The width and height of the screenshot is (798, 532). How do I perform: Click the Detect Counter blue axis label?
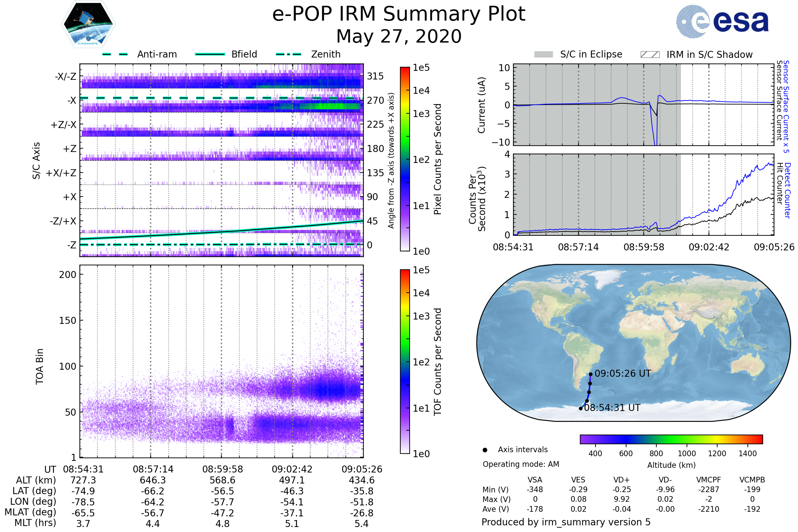point(787,190)
